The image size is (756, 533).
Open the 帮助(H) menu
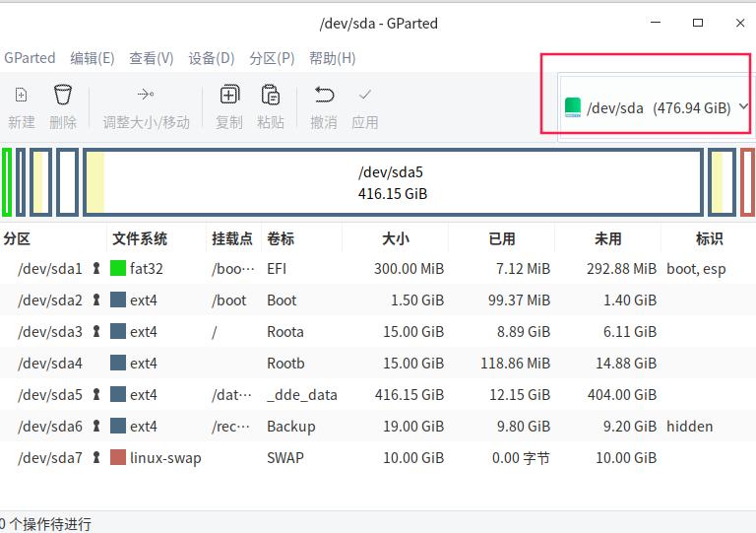[332, 58]
